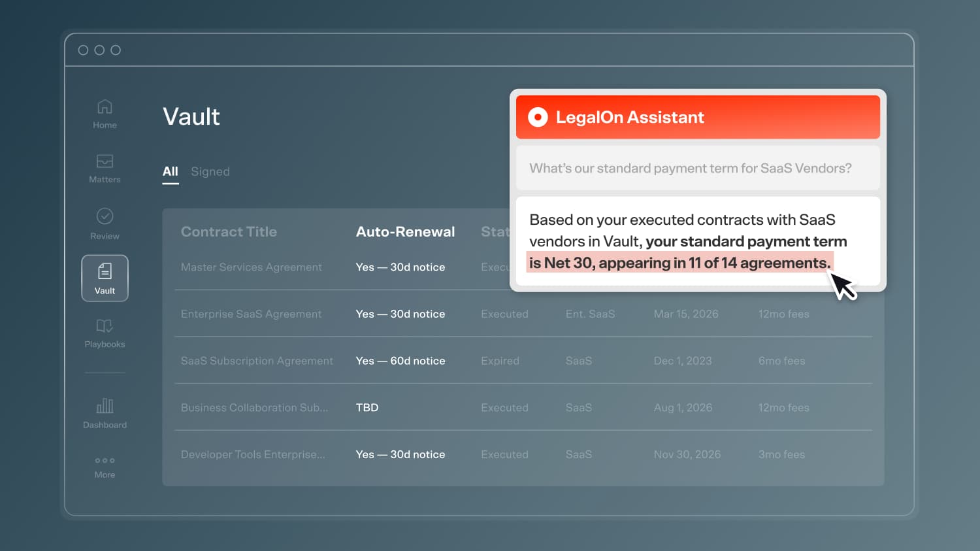Click the middle window control circle
Image resolution: width=980 pixels, height=551 pixels.
point(99,50)
